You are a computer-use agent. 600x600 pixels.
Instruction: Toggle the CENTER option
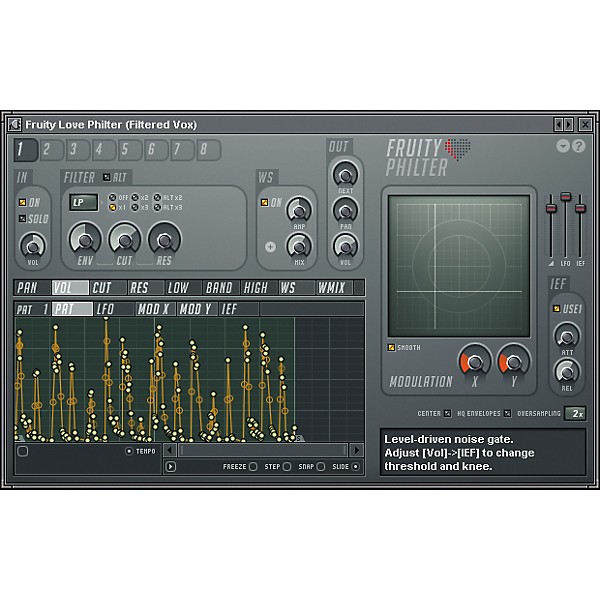(x=447, y=413)
